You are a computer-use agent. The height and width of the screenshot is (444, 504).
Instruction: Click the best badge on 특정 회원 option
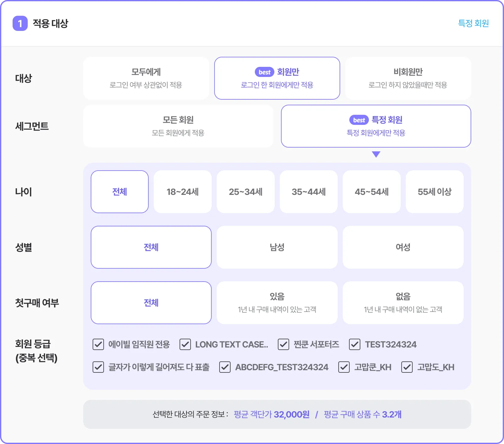359,120
